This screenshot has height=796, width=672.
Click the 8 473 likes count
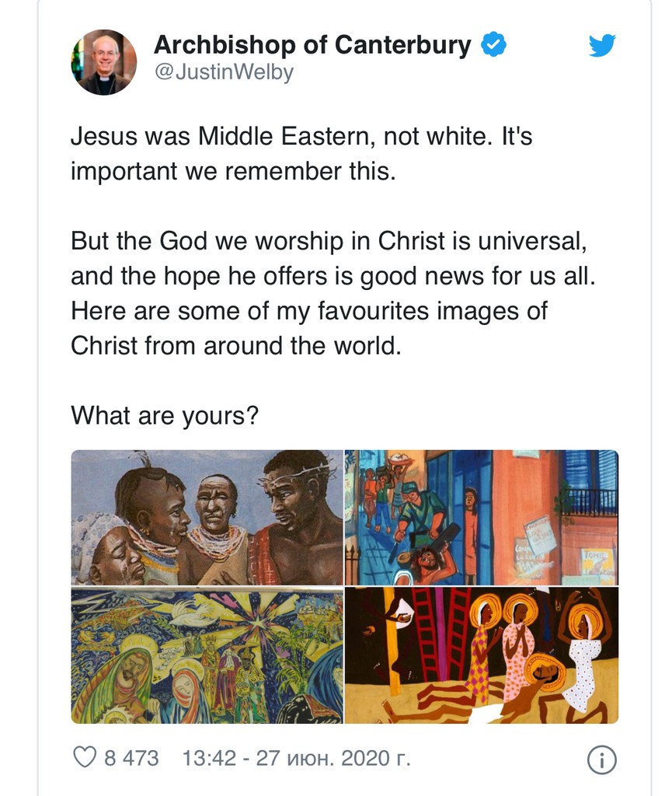(131, 758)
